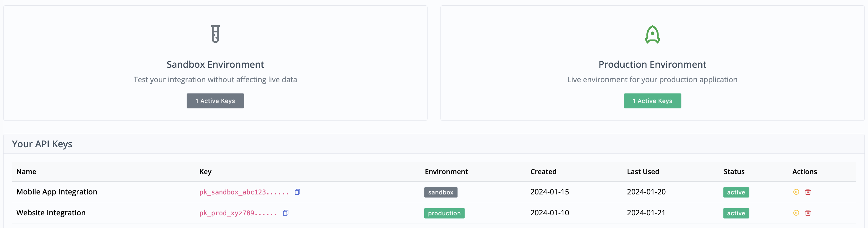Select the Environment column header
This screenshot has height=228, width=868.
(446, 171)
